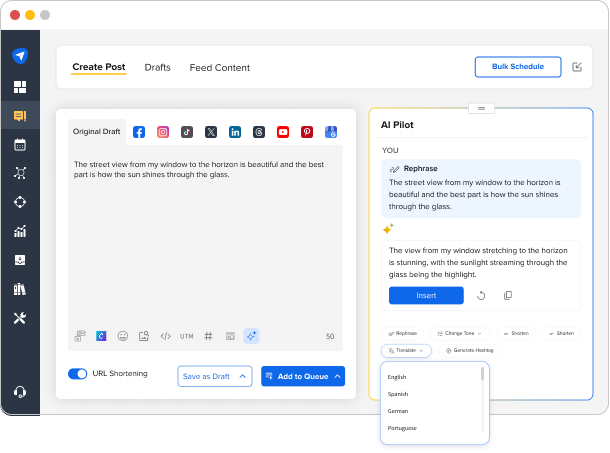The width and height of the screenshot is (610, 453).
Task: Toggle URL Shortening switch
Action: coord(77,374)
